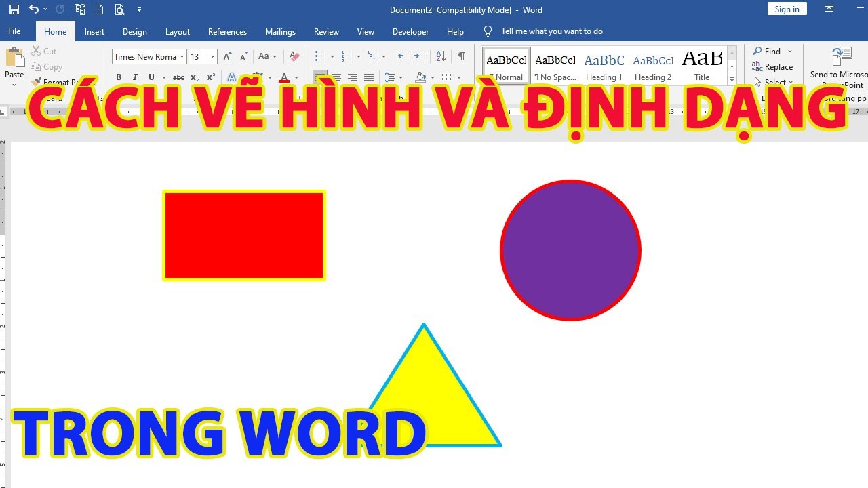Toggle Subscript formatting

click(195, 77)
